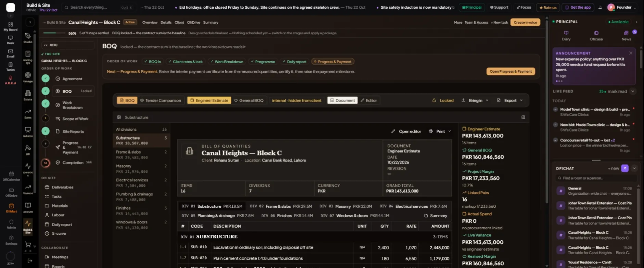
Task: Open the Summary tab
Action: 210,22
